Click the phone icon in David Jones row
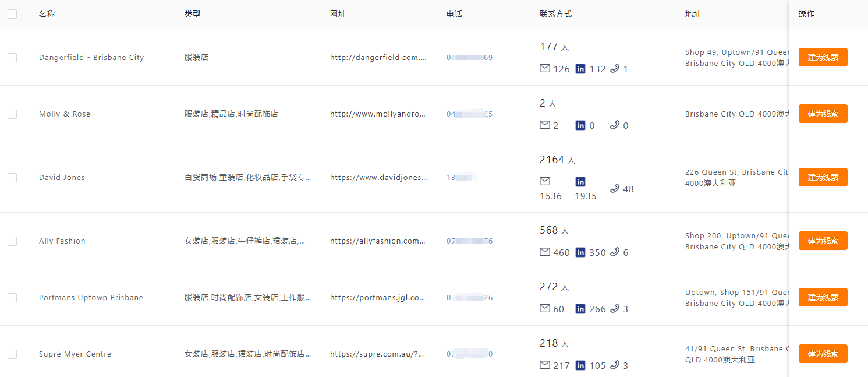The image size is (868, 377). [x=615, y=189]
